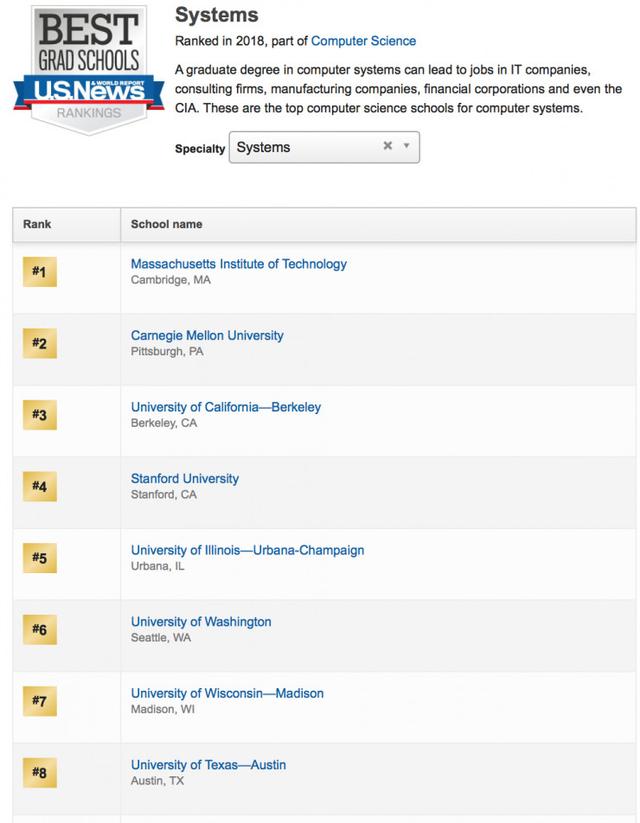
Task: Open Stanford University school link
Action: [x=185, y=479]
